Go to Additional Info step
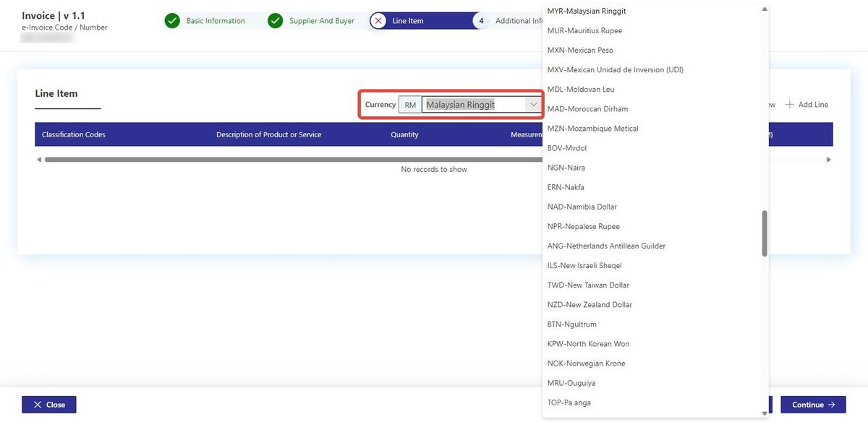The width and height of the screenshot is (868, 422). pyautogui.click(x=519, y=21)
